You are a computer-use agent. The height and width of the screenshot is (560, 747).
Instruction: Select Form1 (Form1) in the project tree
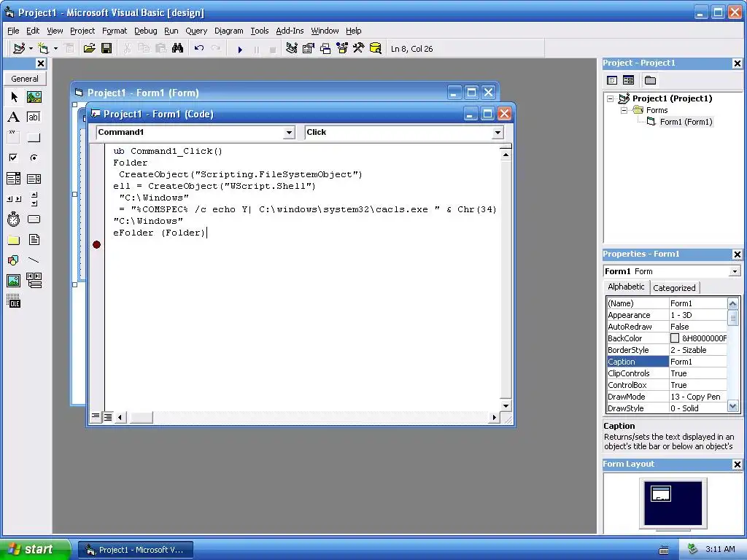pos(686,122)
